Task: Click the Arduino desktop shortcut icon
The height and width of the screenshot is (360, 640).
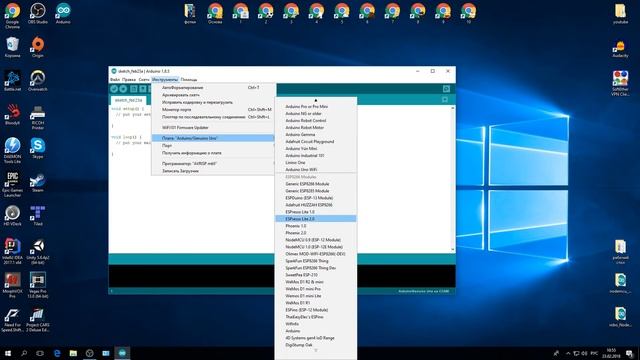Action: tap(63, 13)
